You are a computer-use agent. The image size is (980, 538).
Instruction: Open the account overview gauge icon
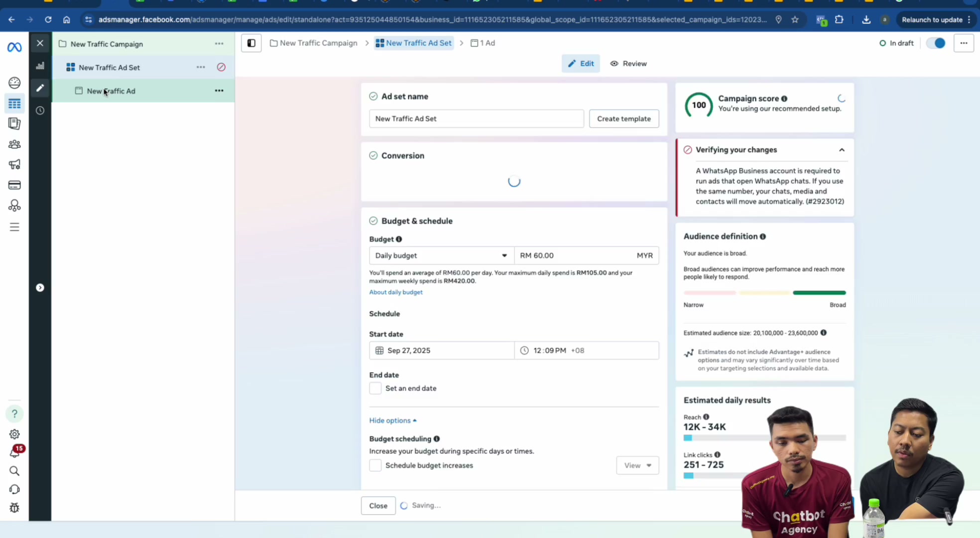point(14,83)
